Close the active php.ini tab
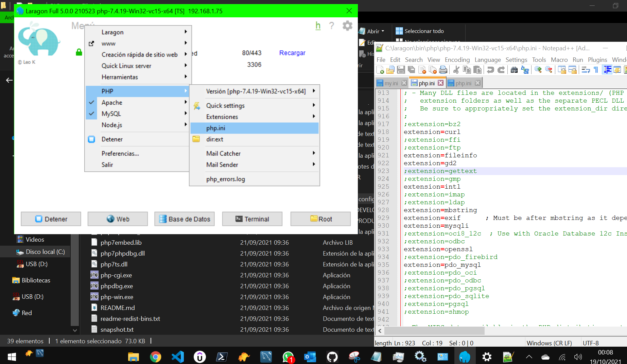 pos(440,83)
